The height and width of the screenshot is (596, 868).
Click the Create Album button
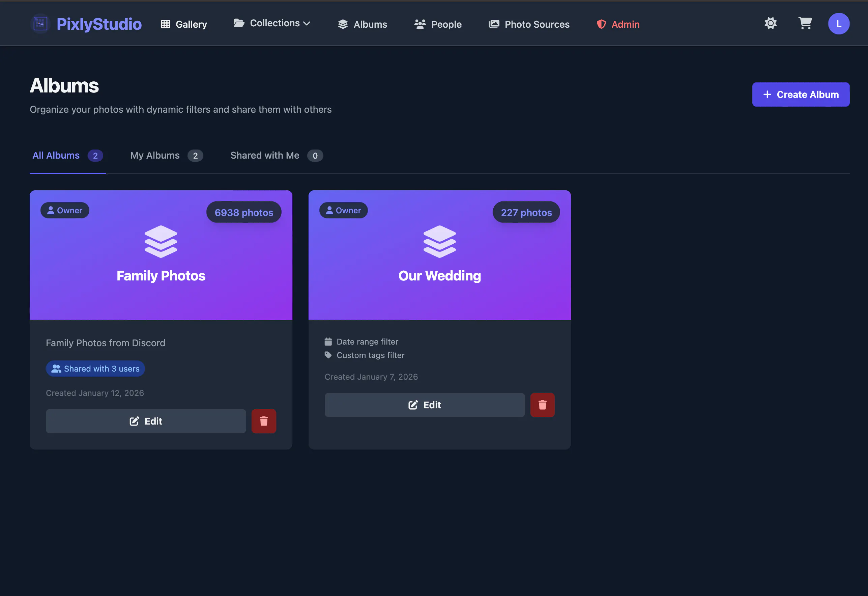pos(801,94)
